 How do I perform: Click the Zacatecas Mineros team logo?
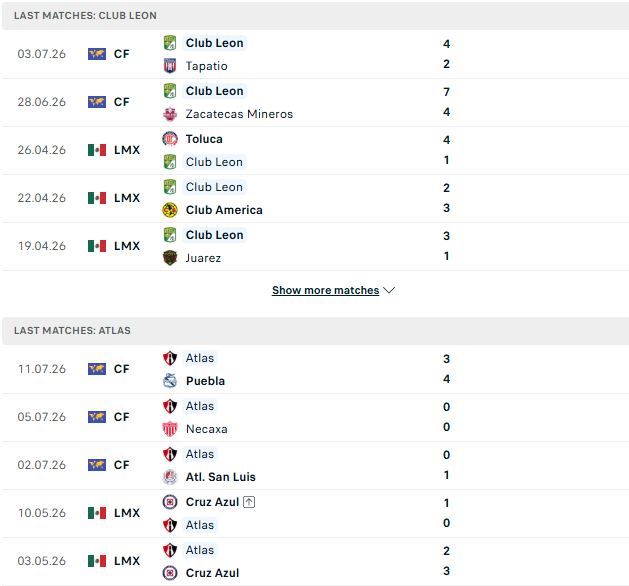pos(170,114)
